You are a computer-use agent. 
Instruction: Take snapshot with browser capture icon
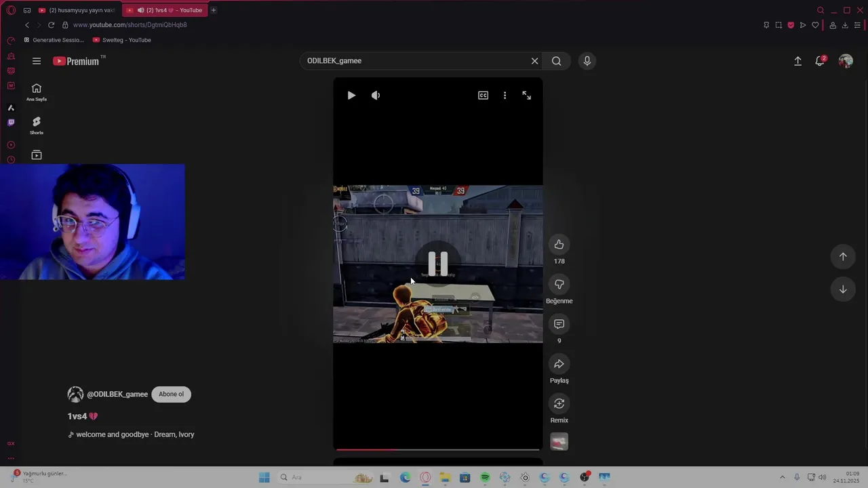[778, 25]
